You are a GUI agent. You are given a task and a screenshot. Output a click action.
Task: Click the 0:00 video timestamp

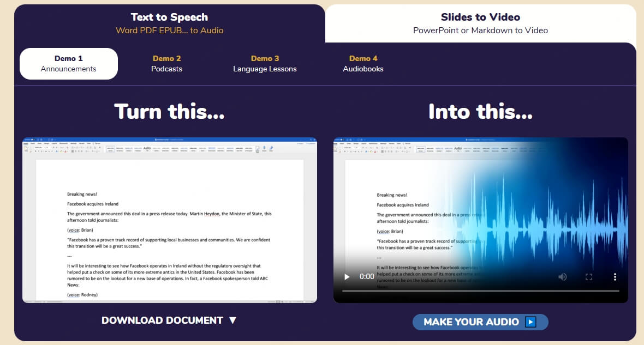(367, 276)
